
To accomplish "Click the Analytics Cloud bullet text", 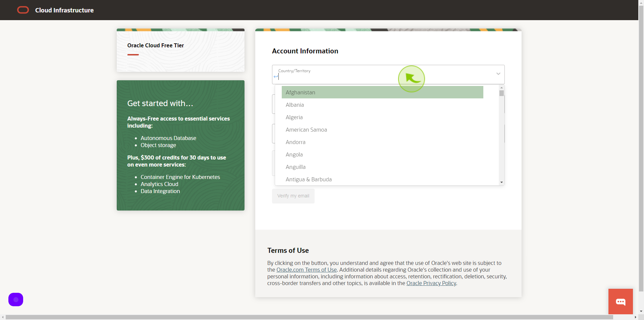I will point(159,184).
